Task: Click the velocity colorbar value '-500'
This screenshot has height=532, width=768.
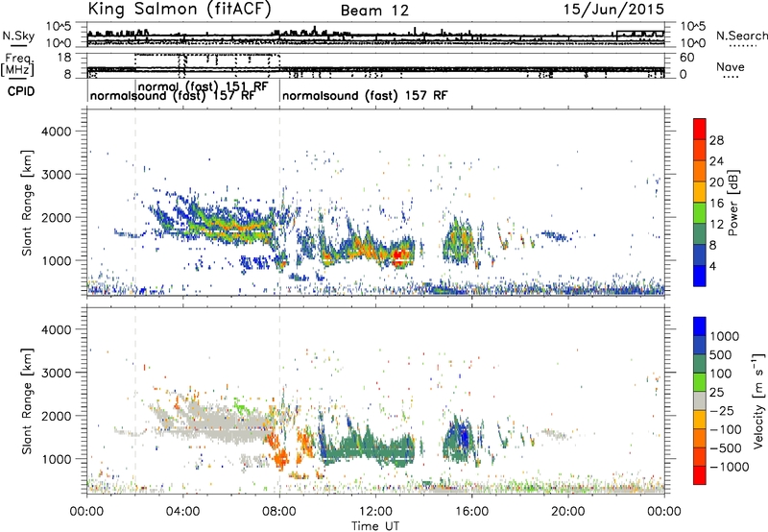Action: [x=726, y=448]
